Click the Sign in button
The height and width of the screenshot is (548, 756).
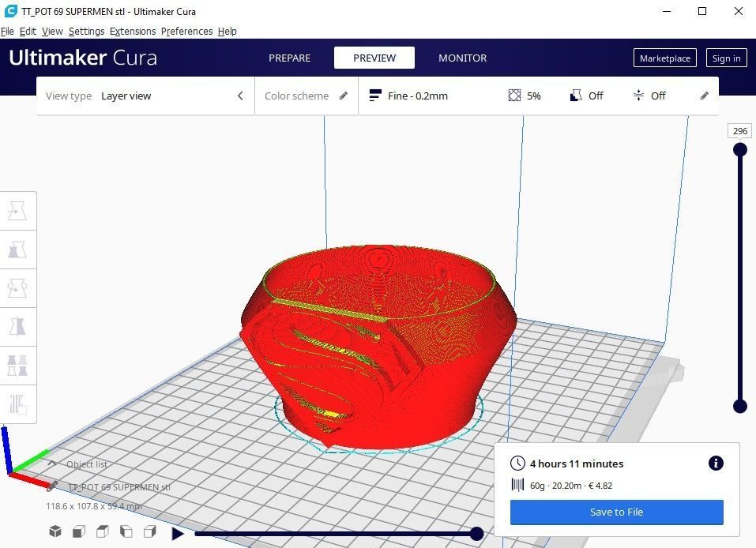(726, 58)
